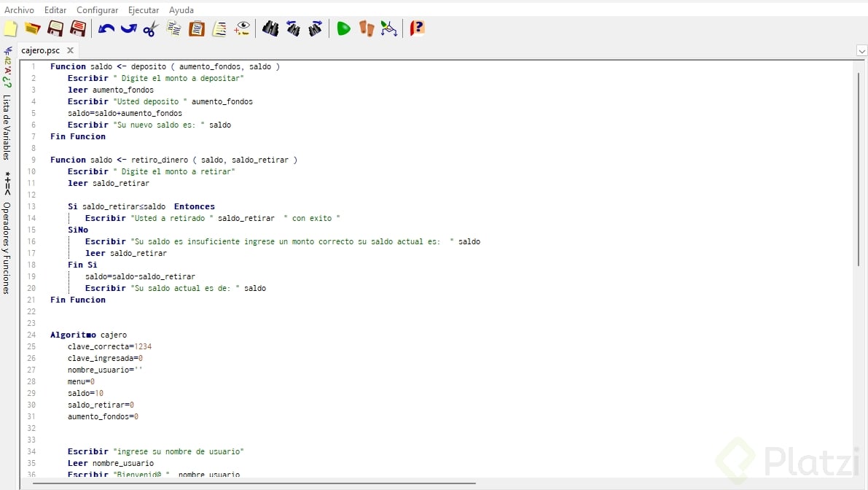Click the fix indentation page icon

click(219, 28)
